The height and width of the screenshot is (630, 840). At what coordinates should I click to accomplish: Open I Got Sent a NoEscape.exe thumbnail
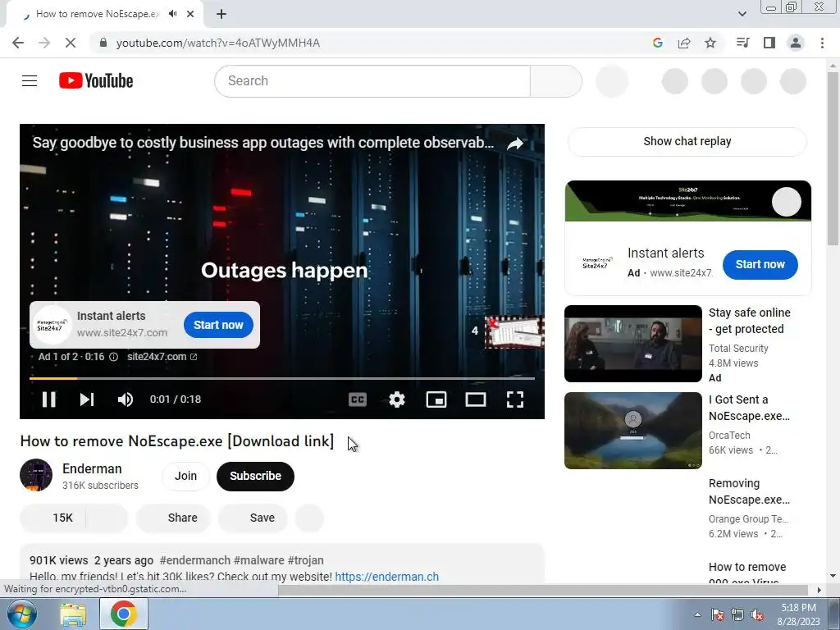633,430
